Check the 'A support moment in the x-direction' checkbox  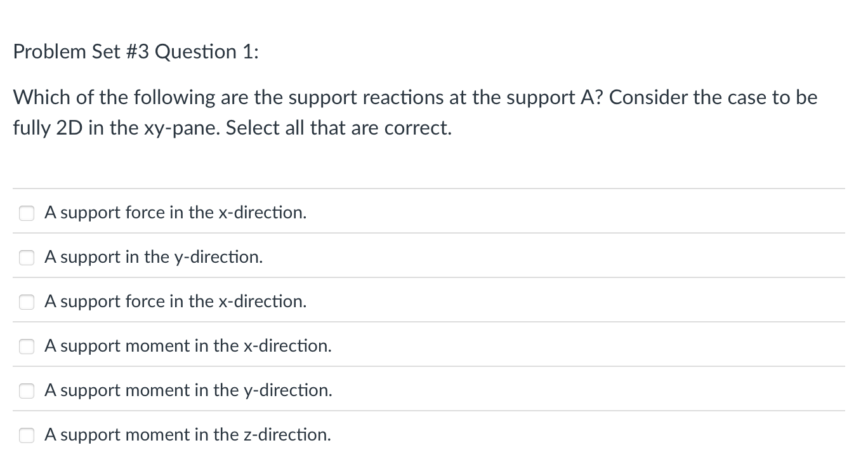(x=26, y=347)
